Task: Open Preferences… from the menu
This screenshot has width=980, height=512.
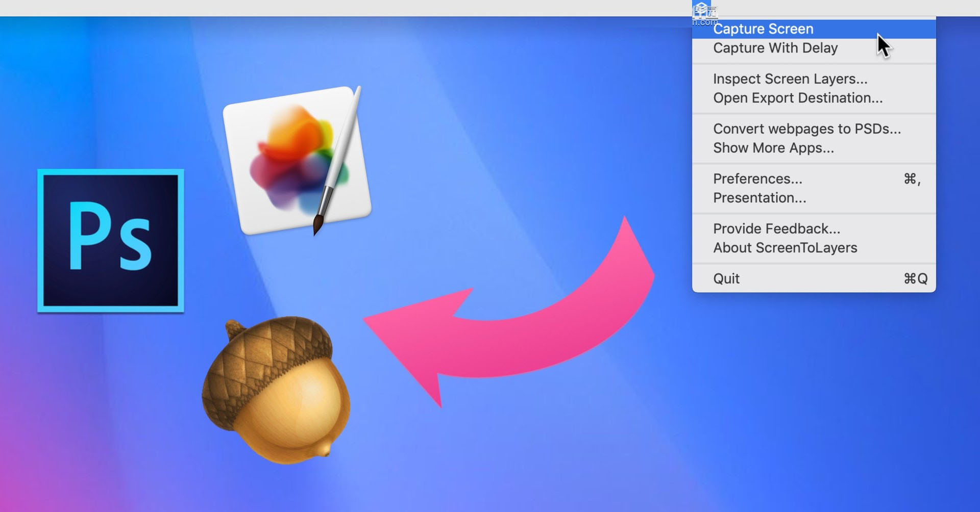Action: click(x=814, y=179)
